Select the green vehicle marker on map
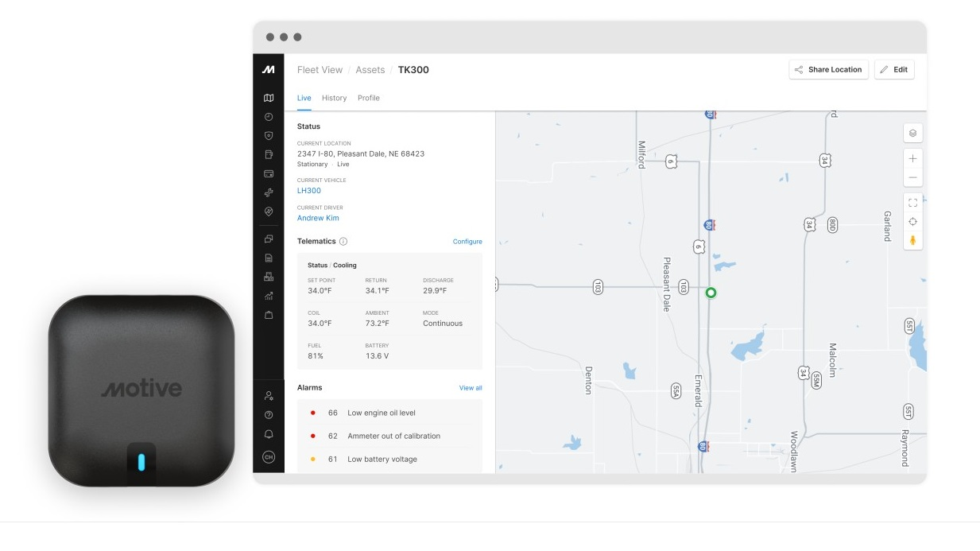 point(711,293)
